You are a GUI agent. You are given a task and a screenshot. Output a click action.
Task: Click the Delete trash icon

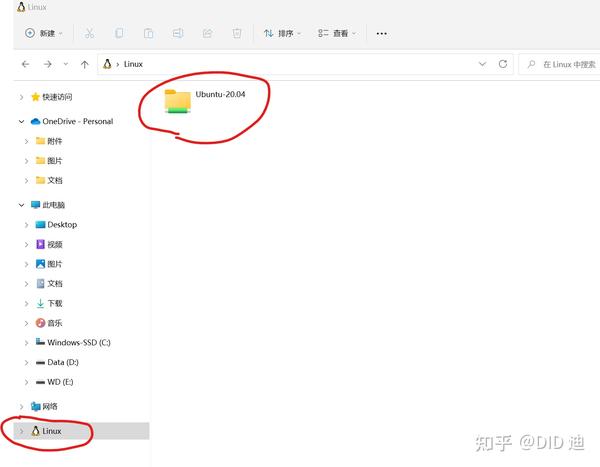(237, 33)
